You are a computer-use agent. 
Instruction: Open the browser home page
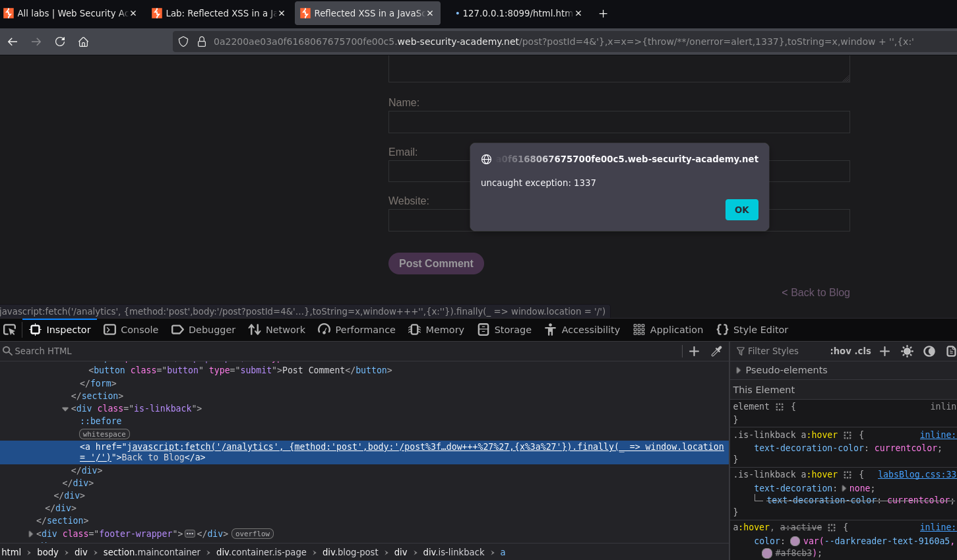(x=83, y=42)
